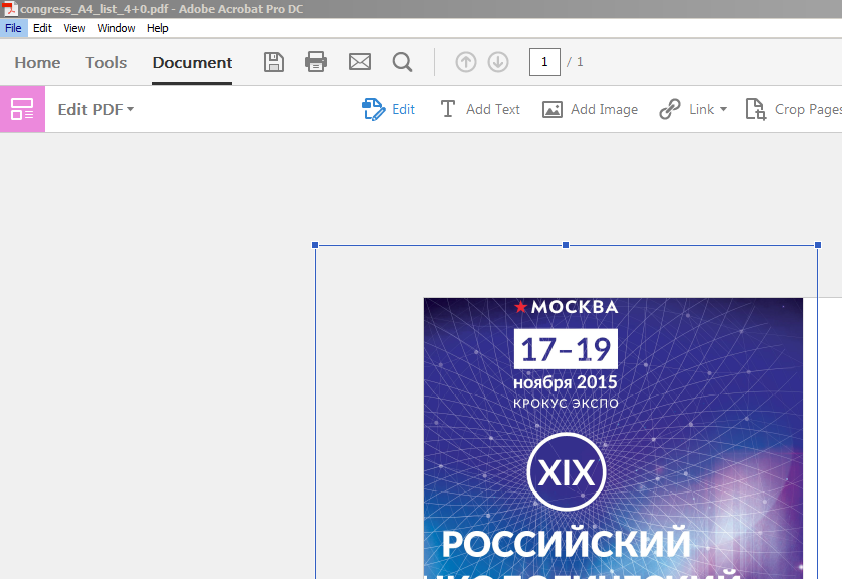Switch to the Home tab
842x579 pixels.
tap(37, 63)
